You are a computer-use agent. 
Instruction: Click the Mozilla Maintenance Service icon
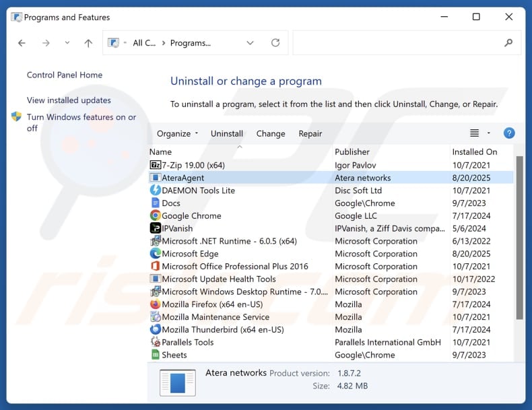[155, 316]
